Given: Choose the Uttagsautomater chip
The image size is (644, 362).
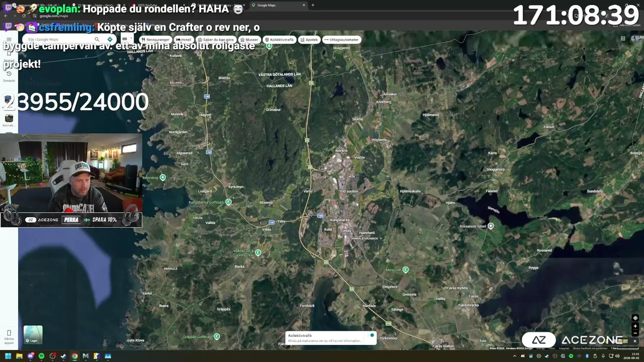Looking at the screenshot, I should point(342,40).
